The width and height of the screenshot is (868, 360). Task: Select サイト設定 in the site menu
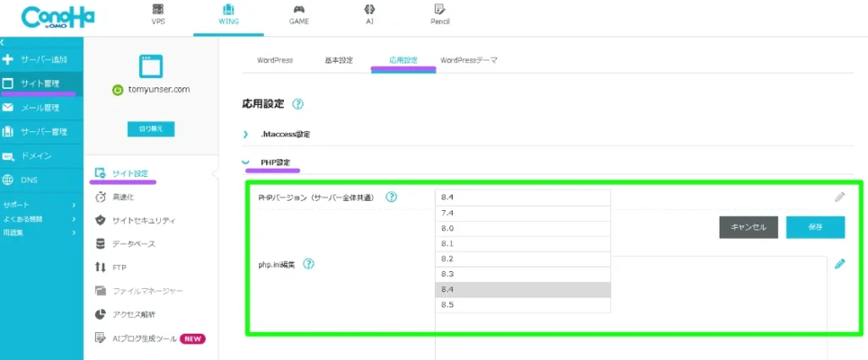122,173
